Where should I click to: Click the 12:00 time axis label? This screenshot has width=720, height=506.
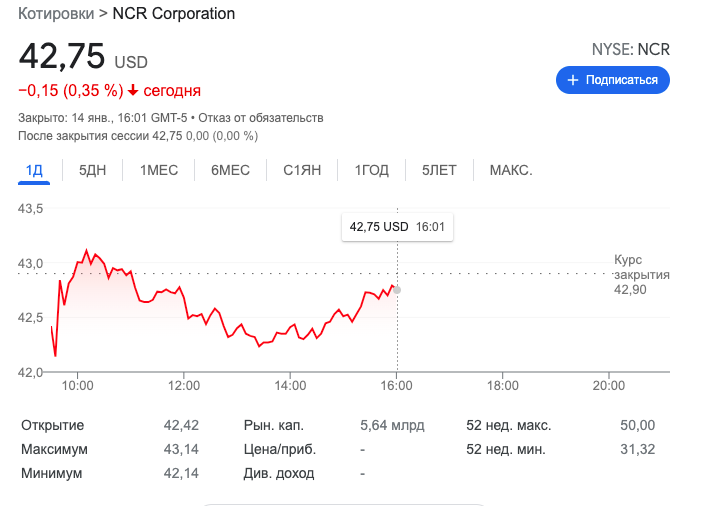184,385
